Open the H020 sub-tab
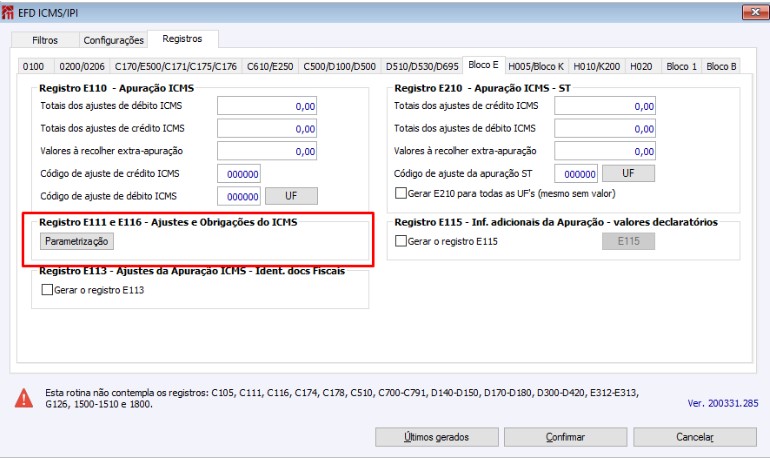770x458 pixels. pos(641,66)
